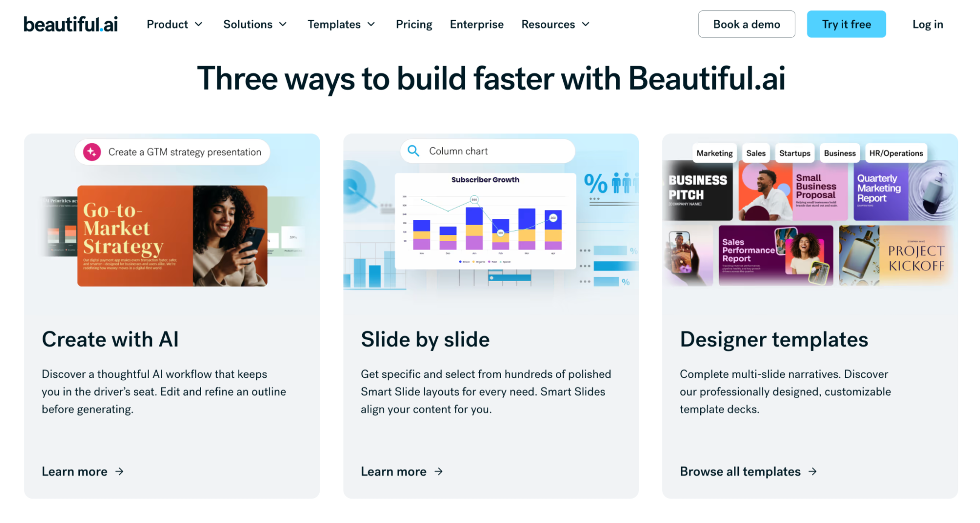The height and width of the screenshot is (523, 980).
Task: Select the Business category tag
Action: [x=839, y=153]
